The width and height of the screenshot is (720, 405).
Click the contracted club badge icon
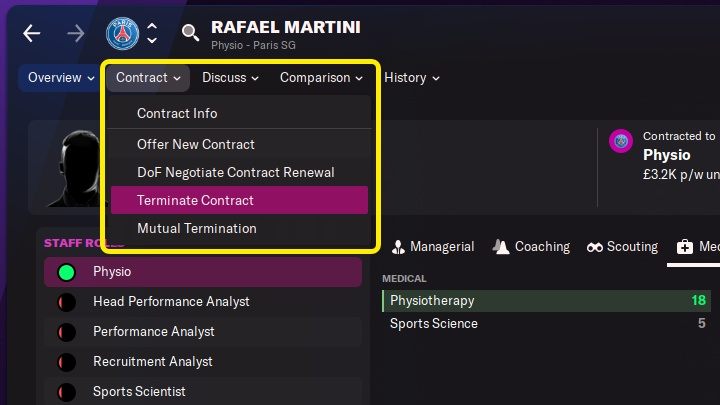[x=621, y=141]
